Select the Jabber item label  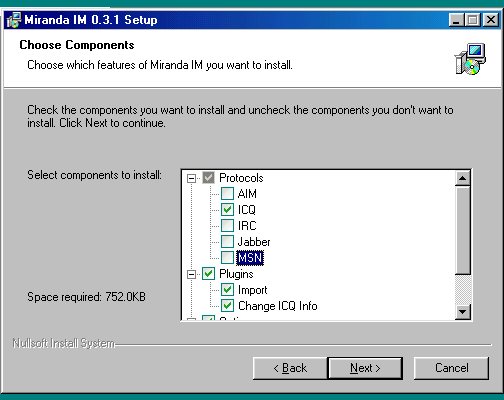coord(254,242)
